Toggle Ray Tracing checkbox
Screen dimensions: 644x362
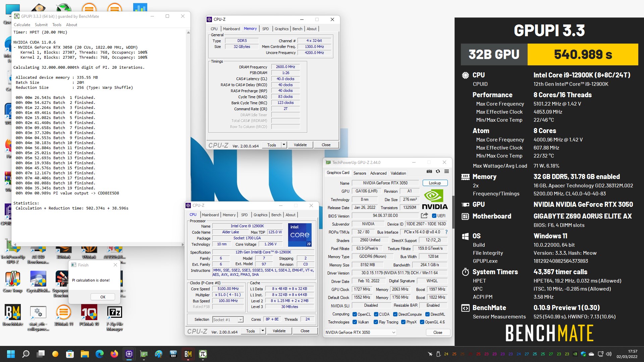(x=376, y=322)
